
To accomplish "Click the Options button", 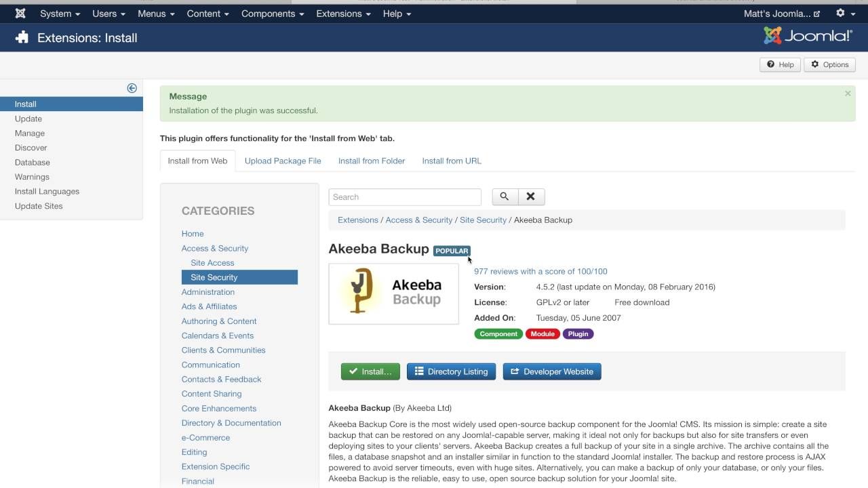I will pyautogui.click(x=829, y=64).
